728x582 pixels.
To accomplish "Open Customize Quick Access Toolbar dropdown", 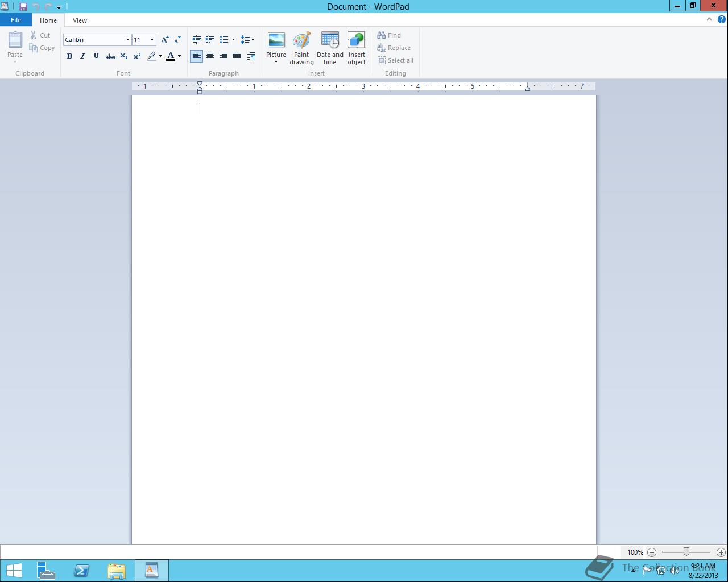I will [59, 7].
